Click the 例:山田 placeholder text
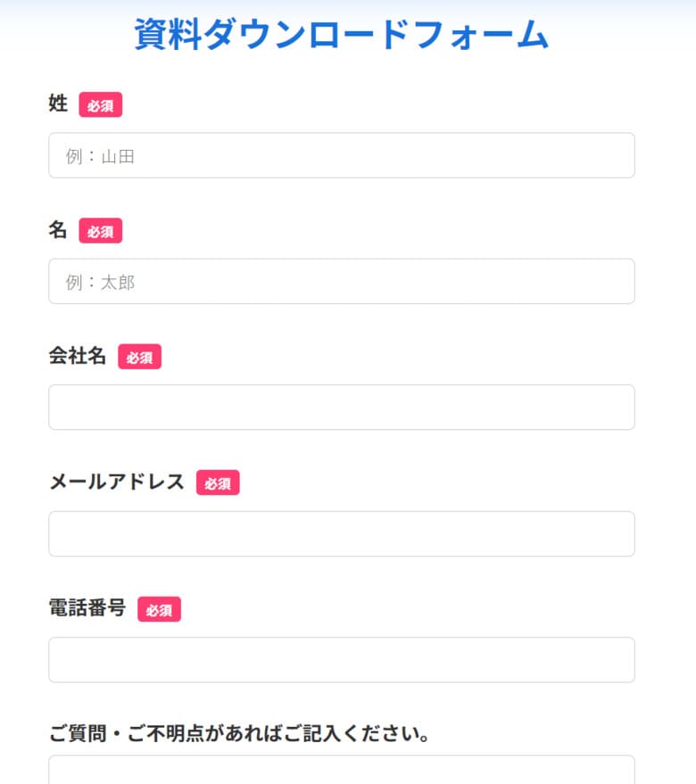This screenshot has width=696, height=784. pos(100,156)
